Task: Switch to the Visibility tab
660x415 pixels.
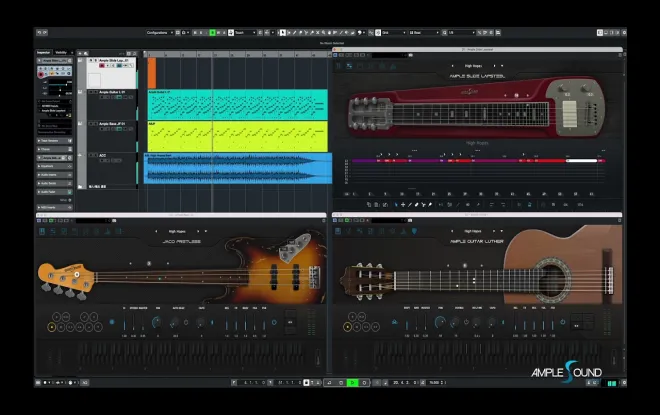Action: coord(61,53)
